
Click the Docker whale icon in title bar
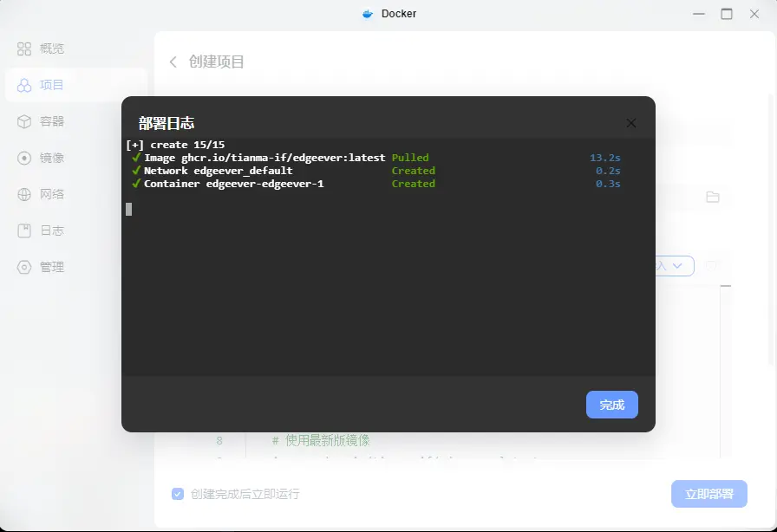point(367,14)
